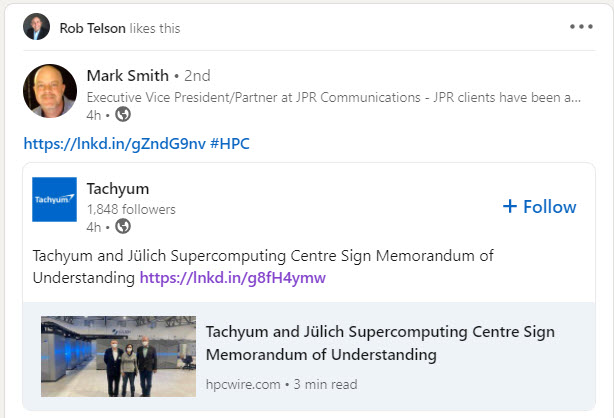Open Mark Smith's profile name link

pos(127,76)
